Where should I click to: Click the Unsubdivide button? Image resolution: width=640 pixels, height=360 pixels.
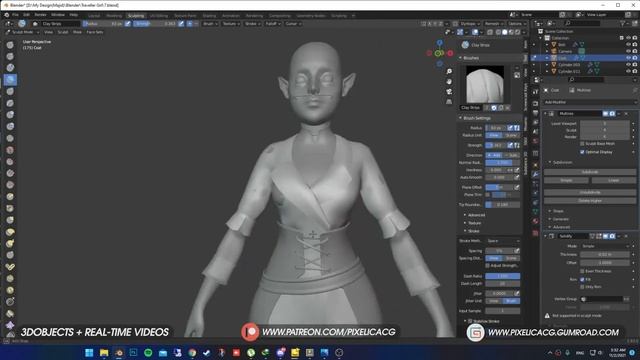click(x=590, y=192)
